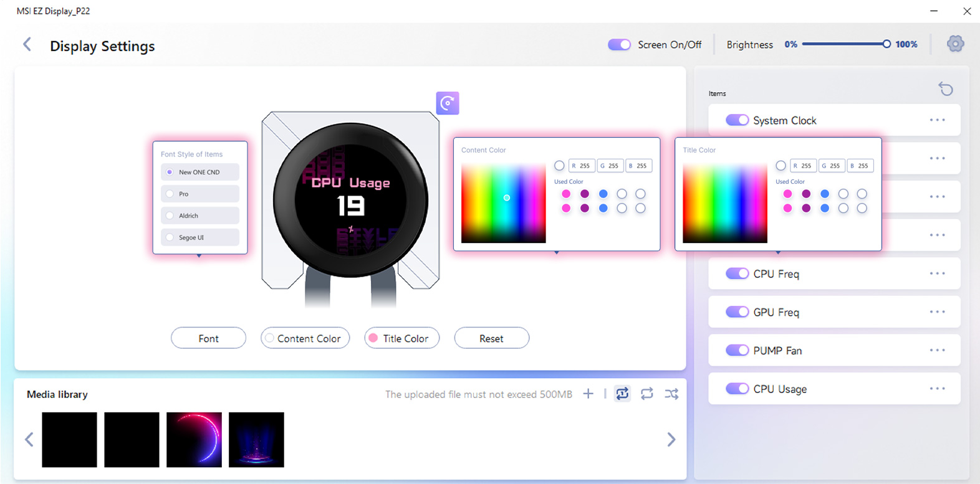Click the "Display Settings" heading
Viewport: 980px width, 484px height.
(102, 46)
